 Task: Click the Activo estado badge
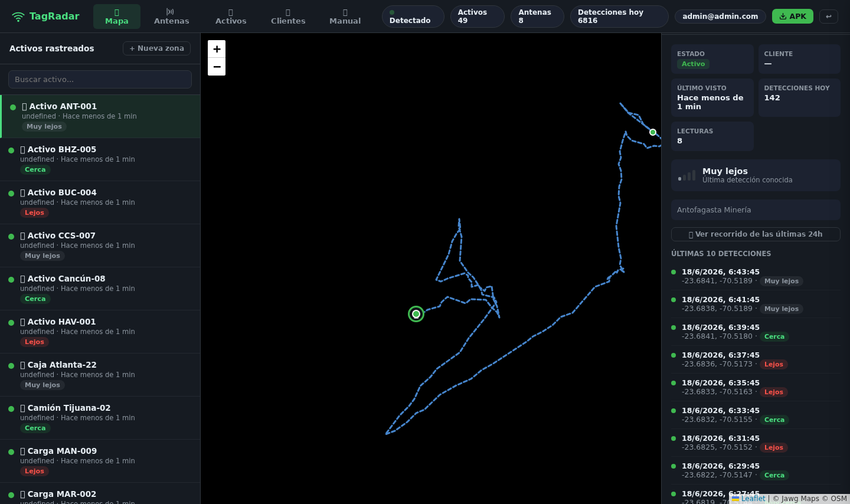(x=693, y=64)
